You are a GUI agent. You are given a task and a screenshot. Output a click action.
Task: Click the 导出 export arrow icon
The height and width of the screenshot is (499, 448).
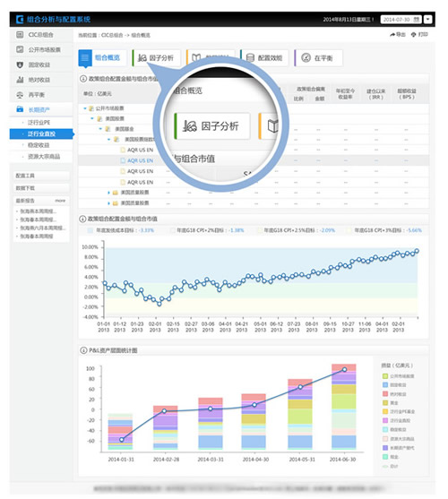tap(392, 34)
